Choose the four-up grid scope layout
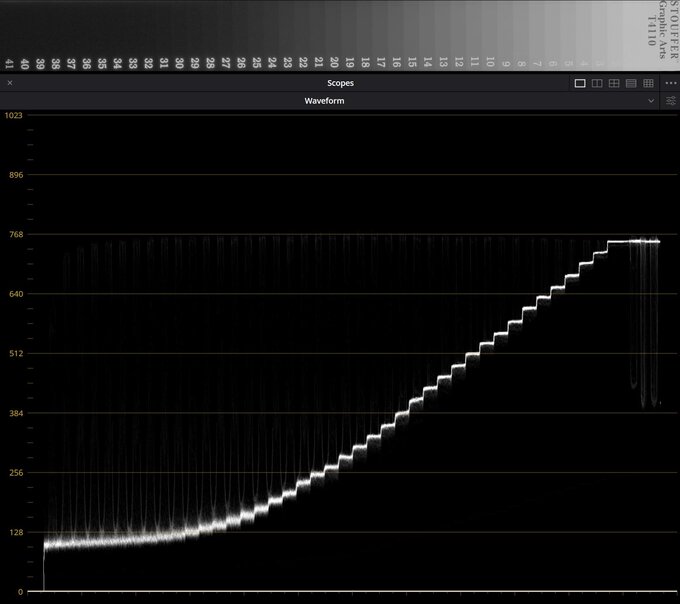 [x=614, y=83]
